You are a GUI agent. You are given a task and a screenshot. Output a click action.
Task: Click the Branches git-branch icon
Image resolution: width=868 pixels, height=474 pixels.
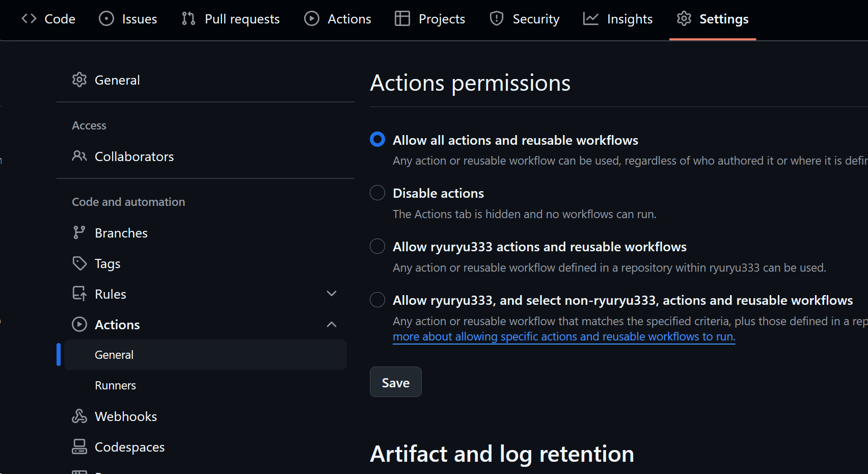(79, 232)
